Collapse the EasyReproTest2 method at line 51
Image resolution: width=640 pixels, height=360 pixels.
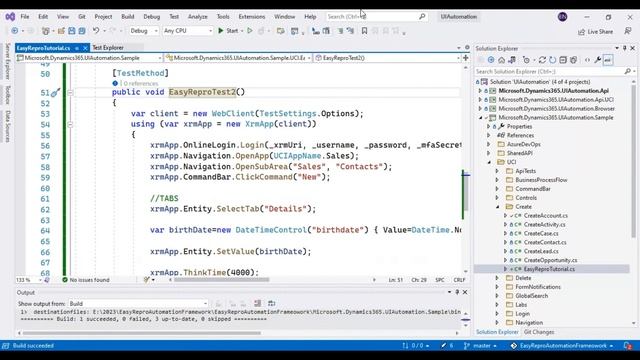70,93
